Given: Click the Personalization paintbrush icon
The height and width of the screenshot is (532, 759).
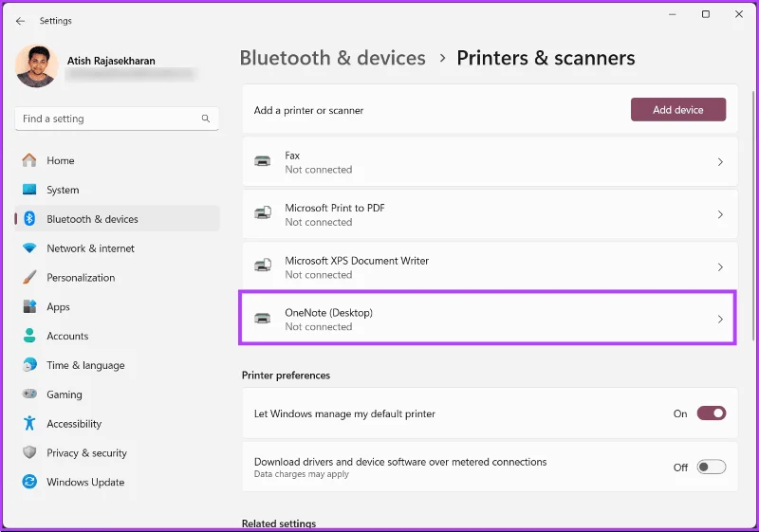Looking at the screenshot, I should pyautogui.click(x=29, y=277).
